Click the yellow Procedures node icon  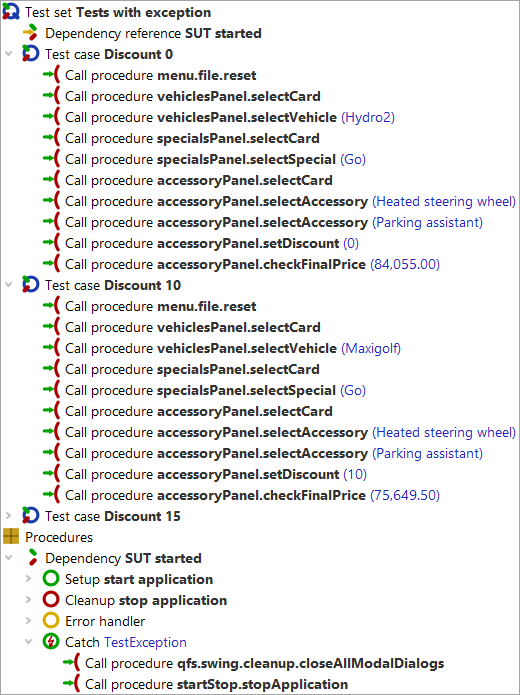click(11, 537)
